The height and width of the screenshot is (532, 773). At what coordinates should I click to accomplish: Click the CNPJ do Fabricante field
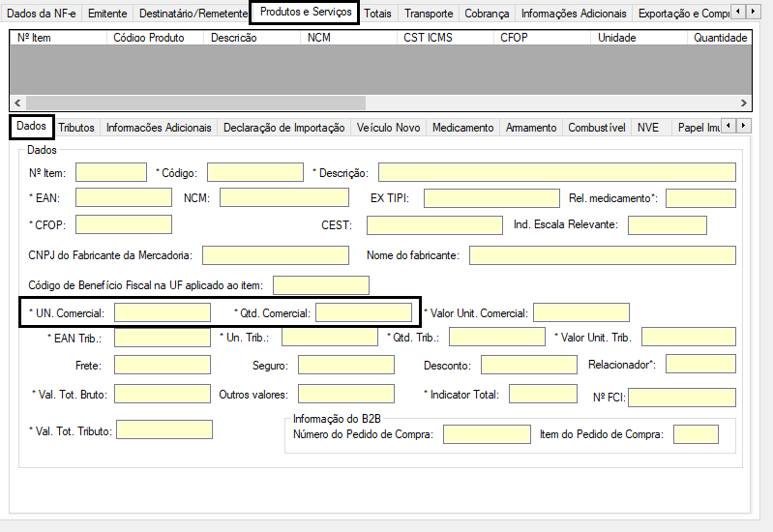276,255
